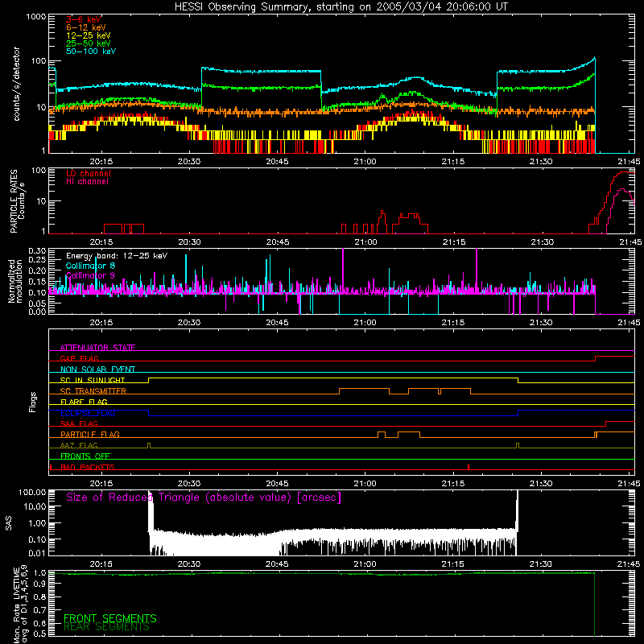This screenshot has width=644, height=644.
Task: Click the BAD PACKETS flag label
Action: [88, 467]
